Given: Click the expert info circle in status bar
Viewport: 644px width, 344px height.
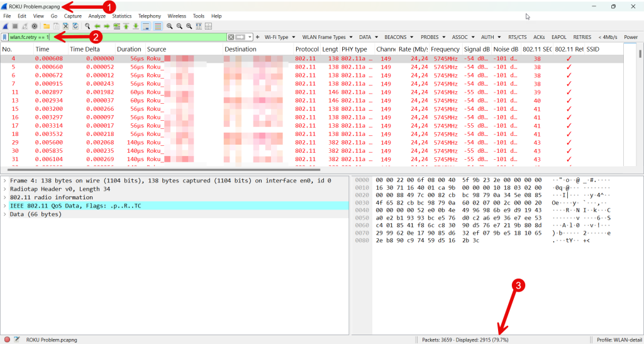Looking at the screenshot, I should [x=7, y=339].
